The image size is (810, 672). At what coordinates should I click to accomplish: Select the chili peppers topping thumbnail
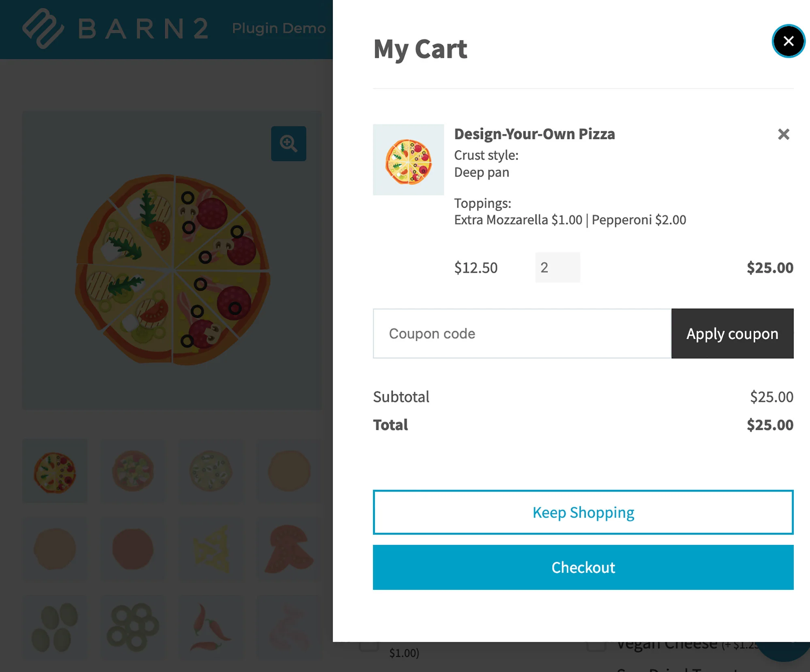[x=211, y=627]
